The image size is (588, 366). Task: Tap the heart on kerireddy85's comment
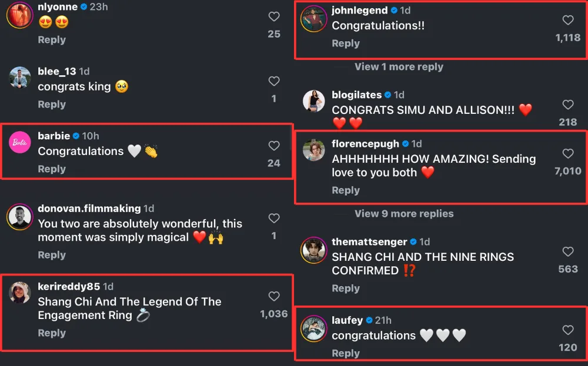tap(274, 297)
